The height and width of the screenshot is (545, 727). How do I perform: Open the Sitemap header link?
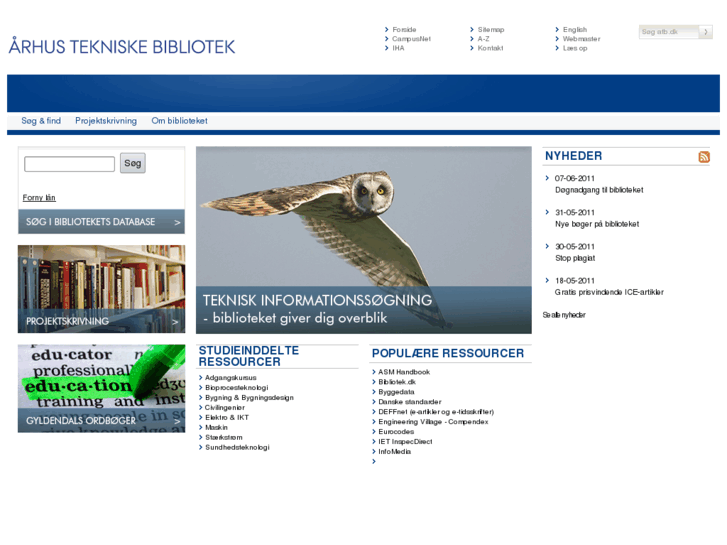click(x=491, y=30)
